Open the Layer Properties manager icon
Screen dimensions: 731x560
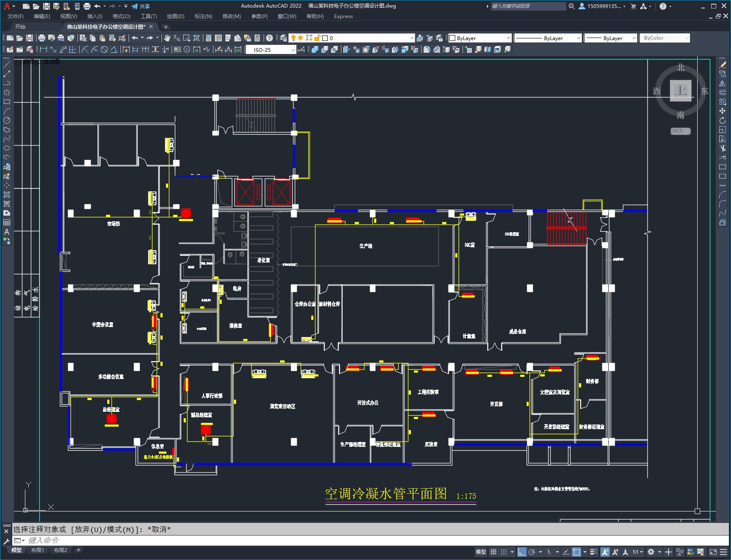[x=283, y=38]
